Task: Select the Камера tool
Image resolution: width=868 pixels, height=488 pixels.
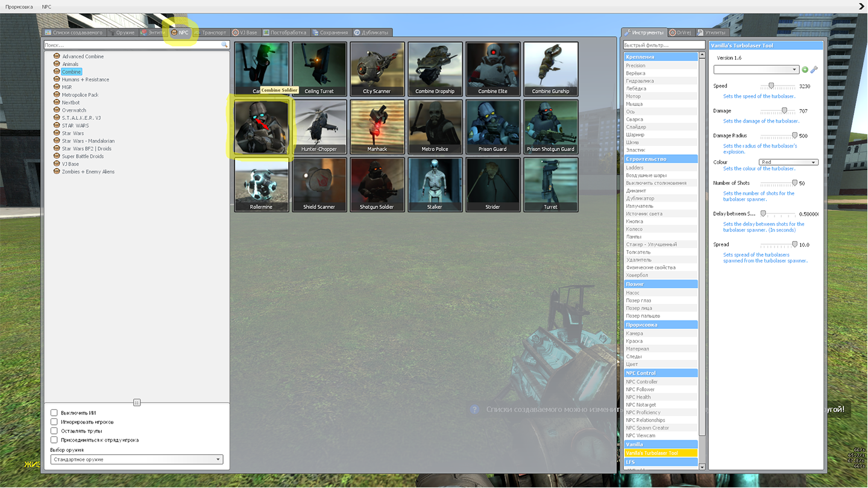Action: click(x=661, y=333)
